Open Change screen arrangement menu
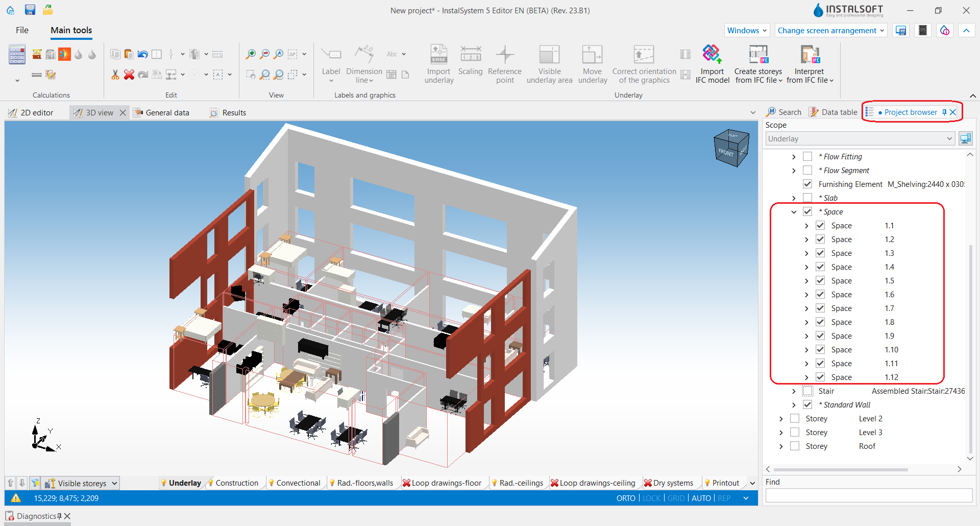This screenshot has height=526, width=980. coord(831,31)
